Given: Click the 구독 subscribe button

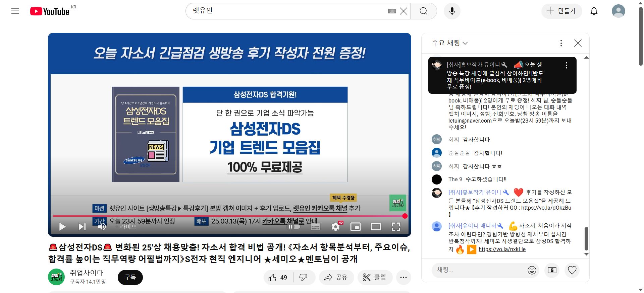Looking at the screenshot, I should [x=130, y=277].
